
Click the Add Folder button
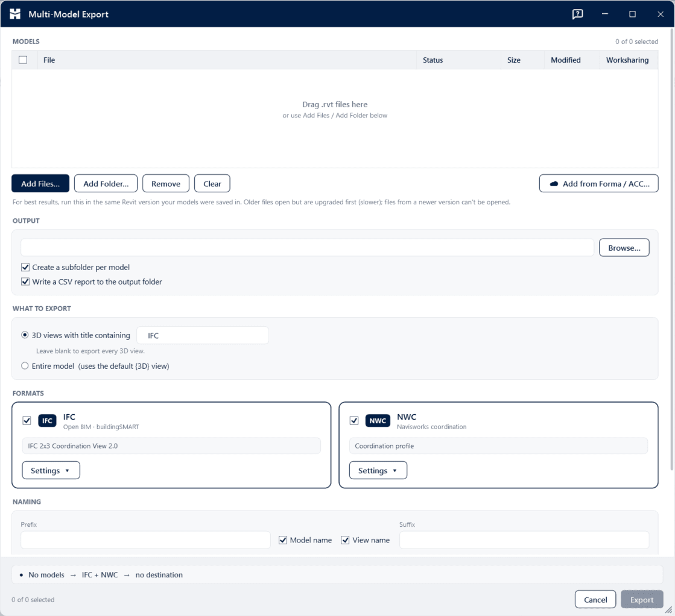coord(106,184)
